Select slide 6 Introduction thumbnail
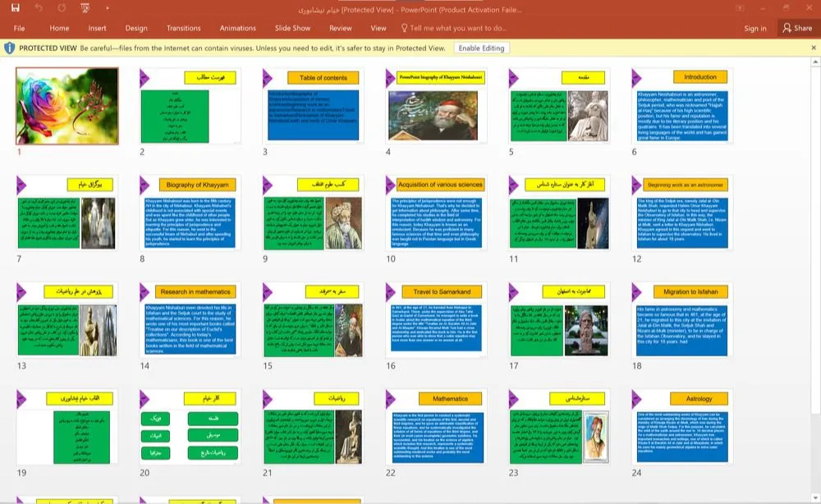This screenshot has width=821, height=504. [682, 105]
